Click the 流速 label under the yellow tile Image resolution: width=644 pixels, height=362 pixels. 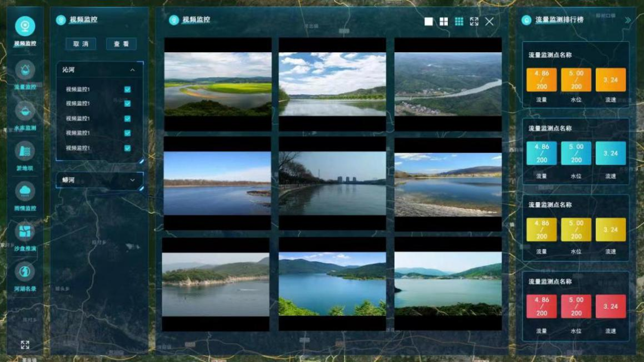[x=611, y=252]
